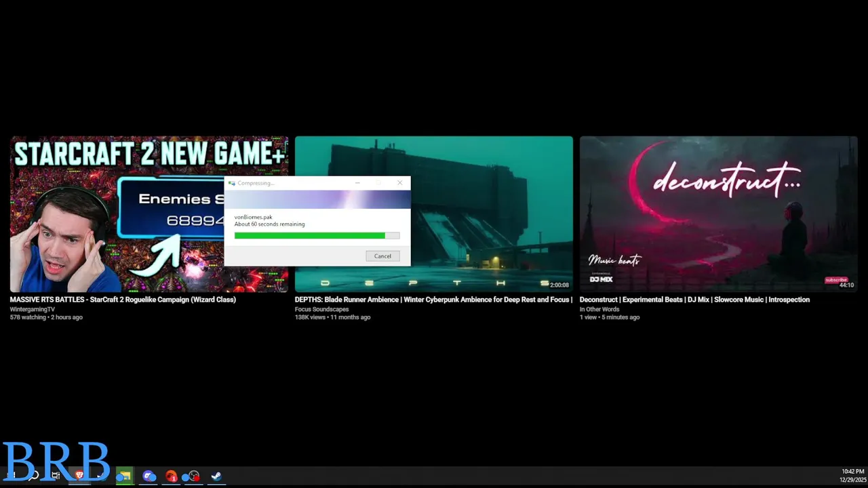Cancel the vonBiomes.pak compression
This screenshot has height=488, width=868.
point(382,256)
